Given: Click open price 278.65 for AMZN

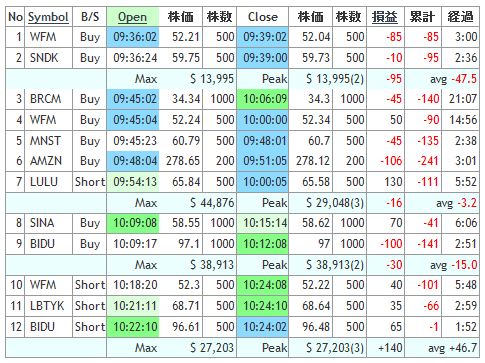Looking at the screenshot, I should 183,161.
